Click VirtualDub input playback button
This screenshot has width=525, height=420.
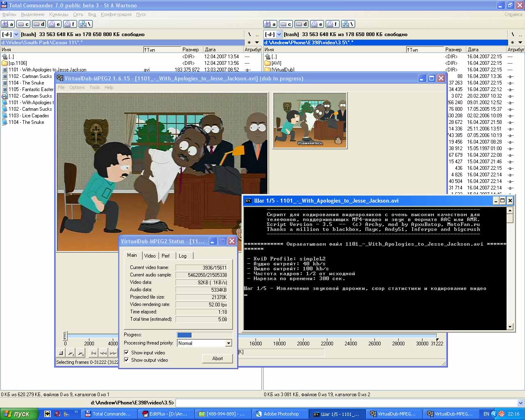coord(71,353)
